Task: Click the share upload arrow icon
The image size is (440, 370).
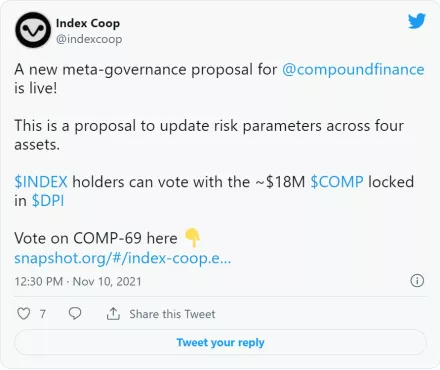Action: coord(113,314)
